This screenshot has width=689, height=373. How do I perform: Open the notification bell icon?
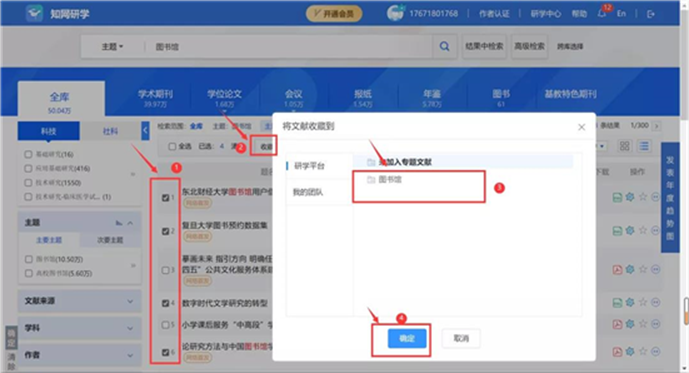click(x=602, y=14)
